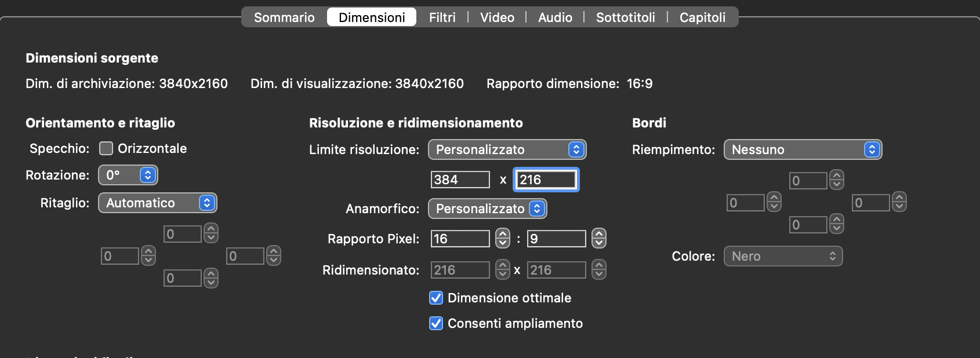
Task: Open the Rotazione dropdown
Action: tap(128, 175)
